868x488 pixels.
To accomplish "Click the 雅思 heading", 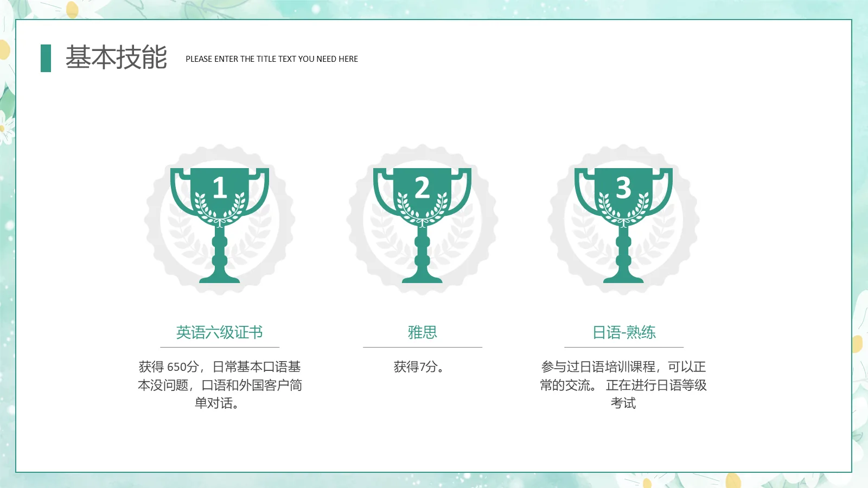I will (422, 332).
